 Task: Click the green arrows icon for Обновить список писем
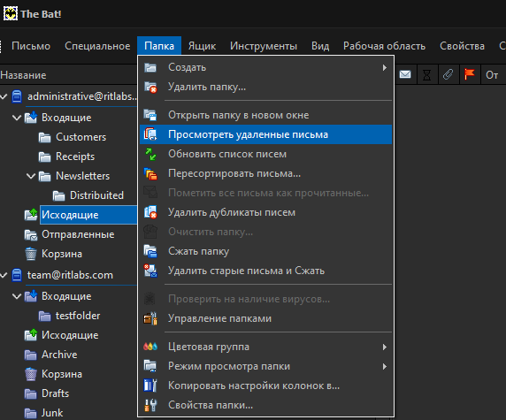[150, 154]
